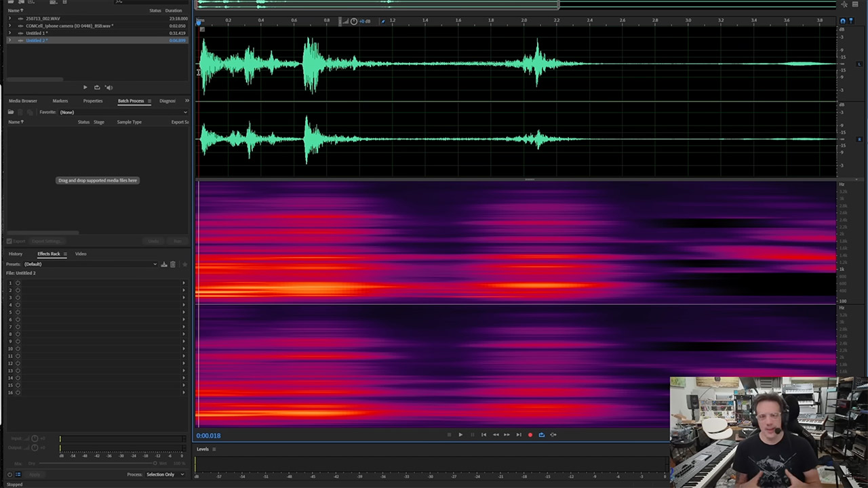Screen dimensions: 868x488
Task: Toggle power for effect slot 2
Action: [x=18, y=290]
